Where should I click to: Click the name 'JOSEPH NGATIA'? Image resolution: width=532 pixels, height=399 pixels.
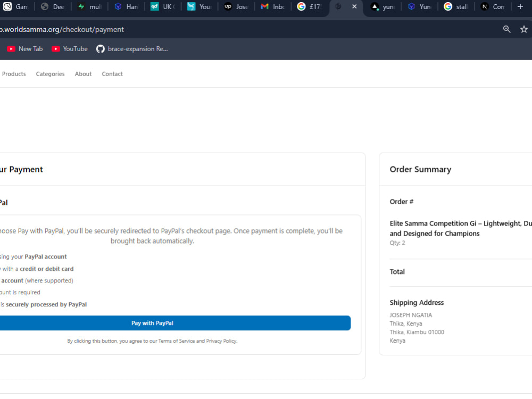pos(411,315)
